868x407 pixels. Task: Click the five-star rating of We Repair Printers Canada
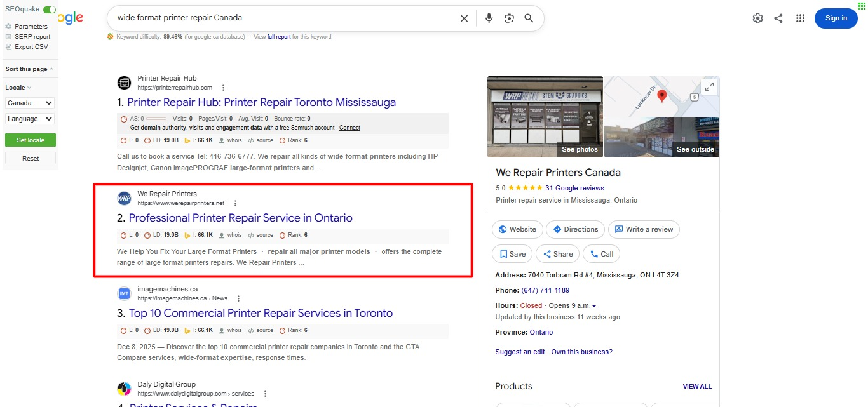525,188
